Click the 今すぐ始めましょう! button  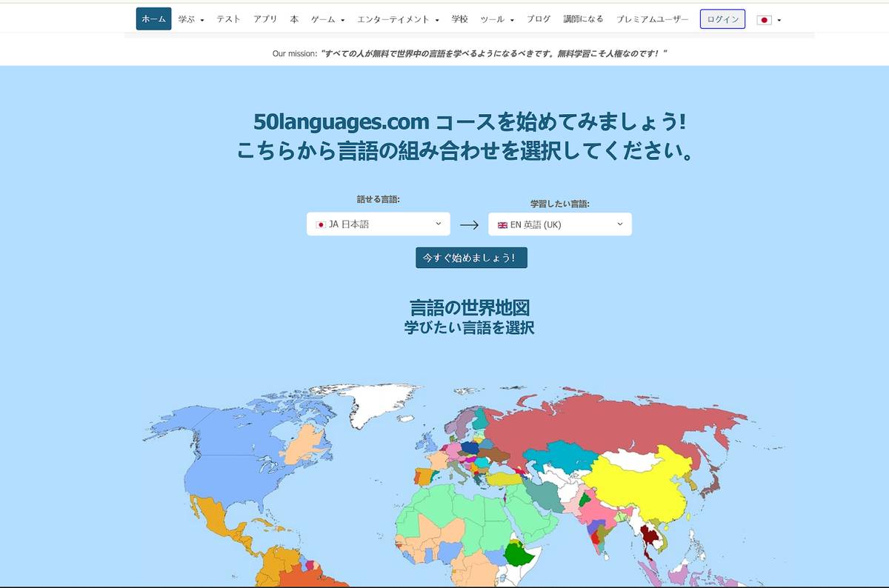click(471, 258)
